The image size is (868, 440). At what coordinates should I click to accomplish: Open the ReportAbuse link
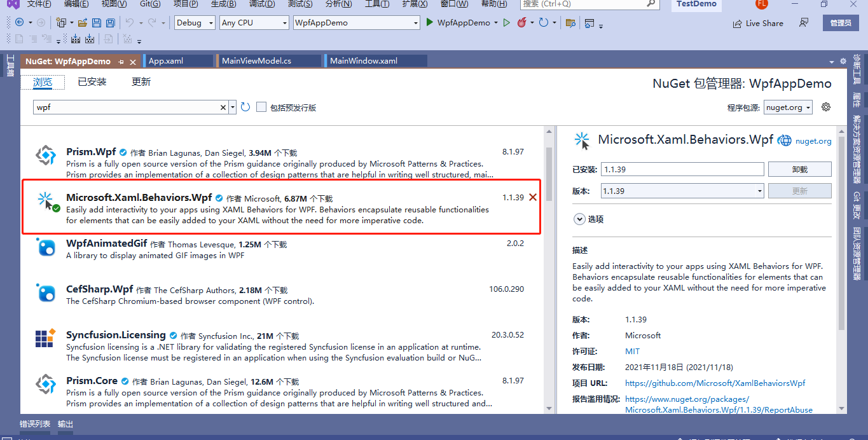click(719, 404)
